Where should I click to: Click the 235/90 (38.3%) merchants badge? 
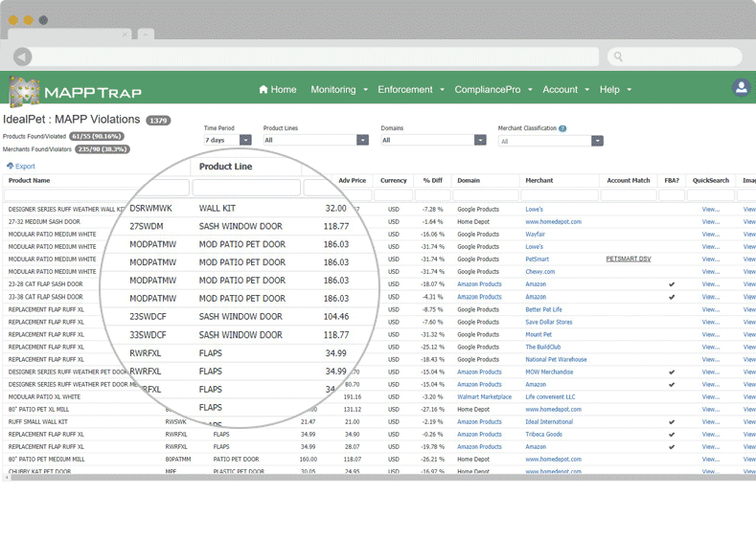tap(103, 149)
